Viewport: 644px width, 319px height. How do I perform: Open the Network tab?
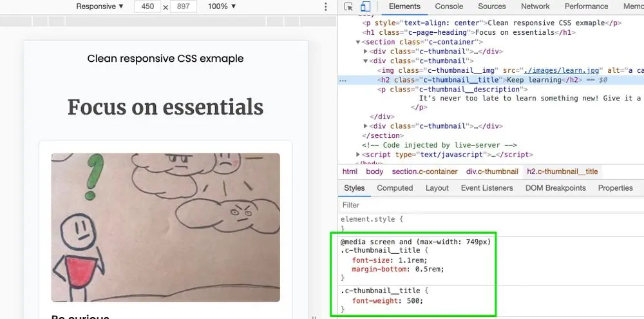click(x=535, y=6)
